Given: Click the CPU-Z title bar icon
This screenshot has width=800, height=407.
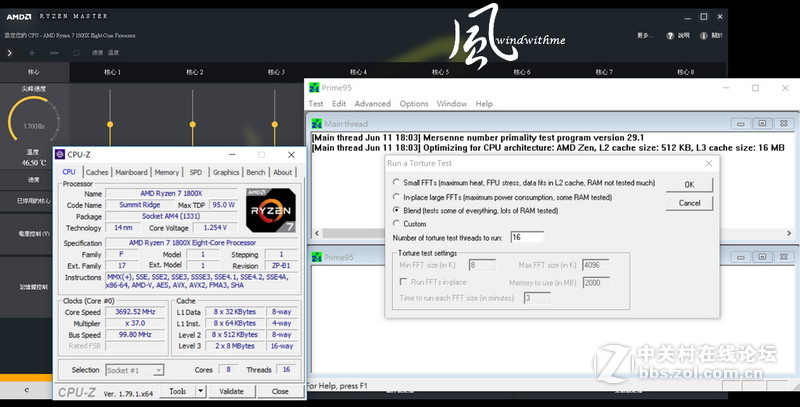Looking at the screenshot, I should [x=60, y=154].
